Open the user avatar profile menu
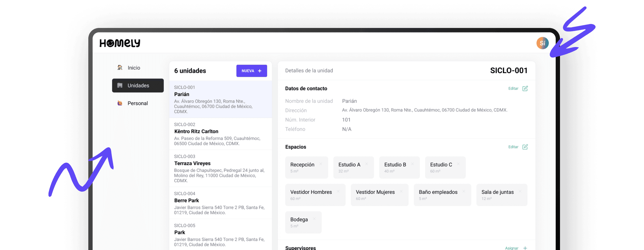 pyautogui.click(x=542, y=43)
